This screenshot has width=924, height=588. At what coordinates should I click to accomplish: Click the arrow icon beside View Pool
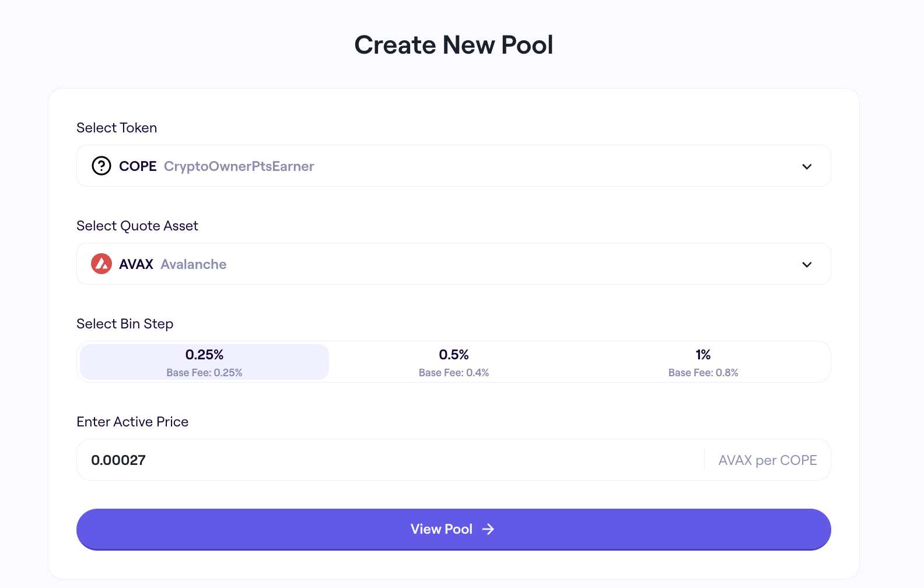point(488,529)
